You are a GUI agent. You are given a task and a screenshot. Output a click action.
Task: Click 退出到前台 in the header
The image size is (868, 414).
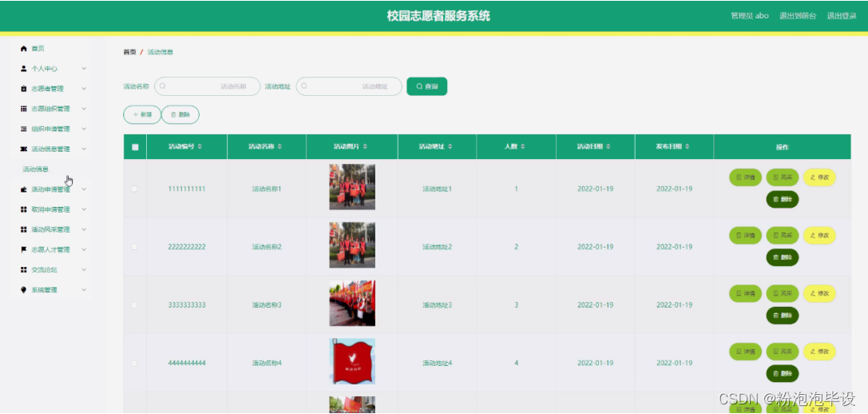(798, 16)
